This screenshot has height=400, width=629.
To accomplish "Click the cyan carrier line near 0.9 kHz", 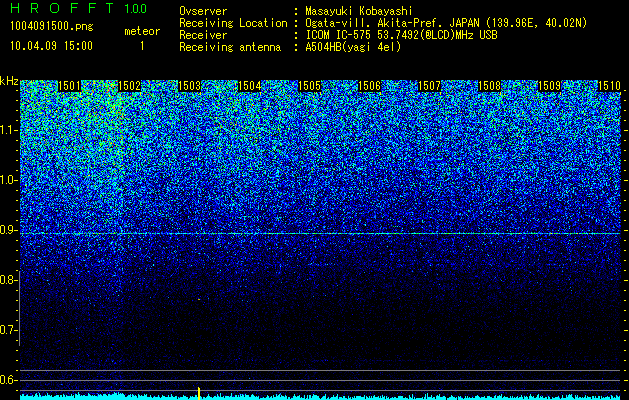I will click(320, 233).
